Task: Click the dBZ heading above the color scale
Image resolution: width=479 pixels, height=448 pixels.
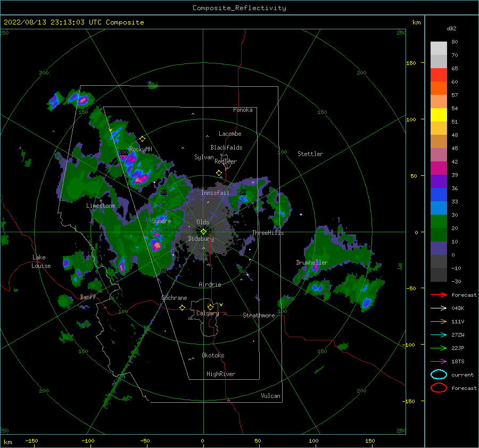Action: [x=451, y=28]
